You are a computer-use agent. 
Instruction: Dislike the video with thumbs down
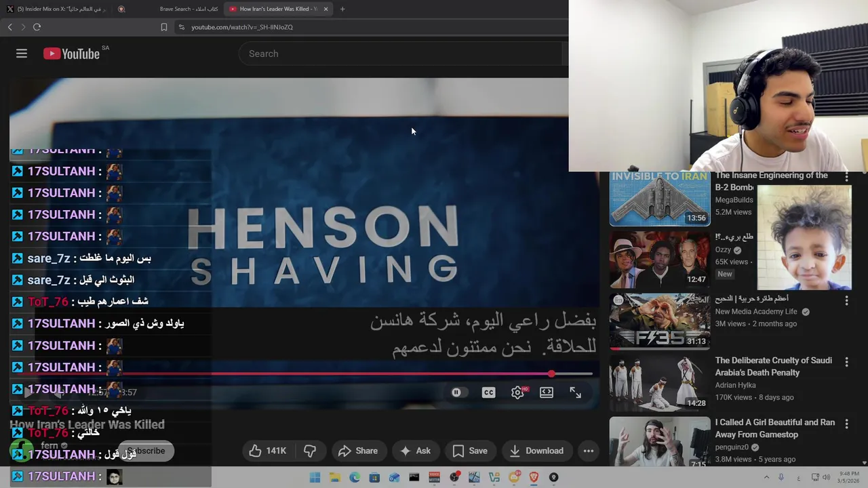coord(310,451)
